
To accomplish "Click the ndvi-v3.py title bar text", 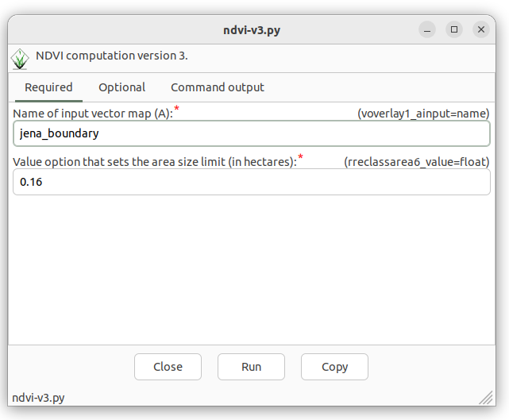I will (252, 30).
